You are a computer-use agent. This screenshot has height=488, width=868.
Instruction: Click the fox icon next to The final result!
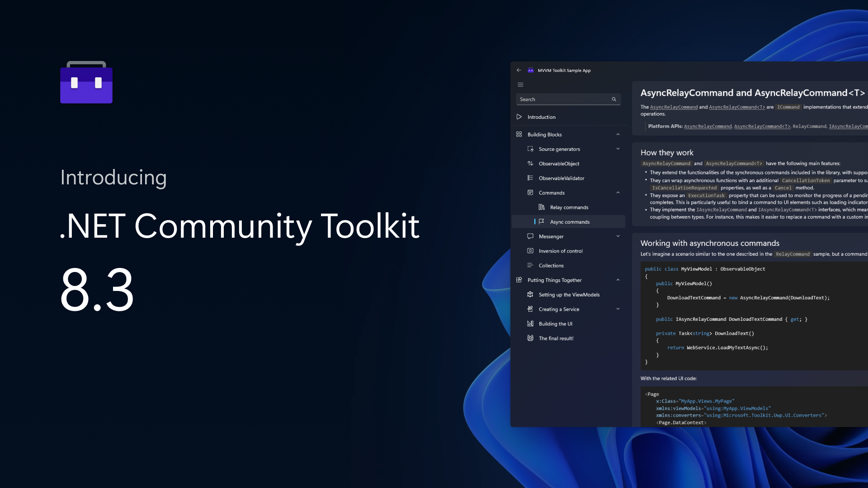pyautogui.click(x=530, y=338)
